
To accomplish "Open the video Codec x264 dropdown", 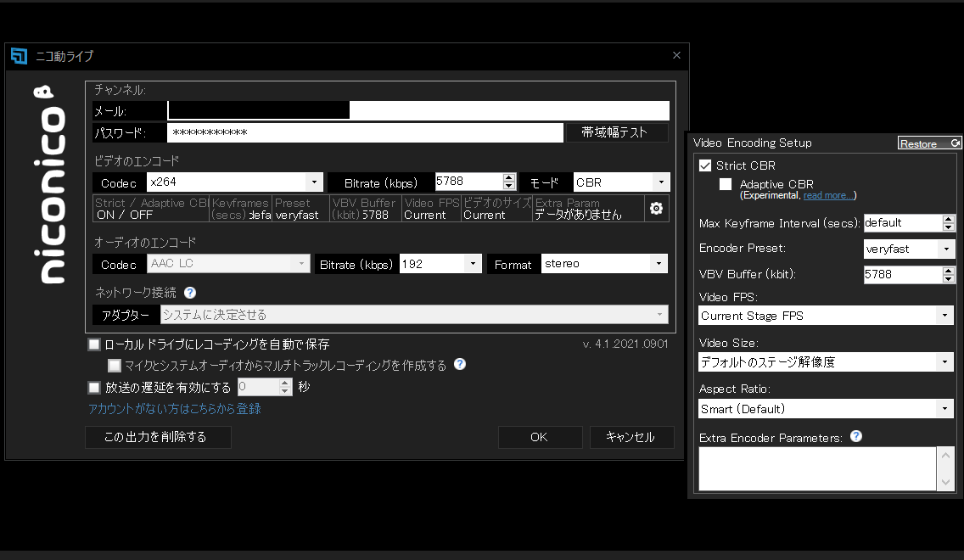I will tap(314, 182).
